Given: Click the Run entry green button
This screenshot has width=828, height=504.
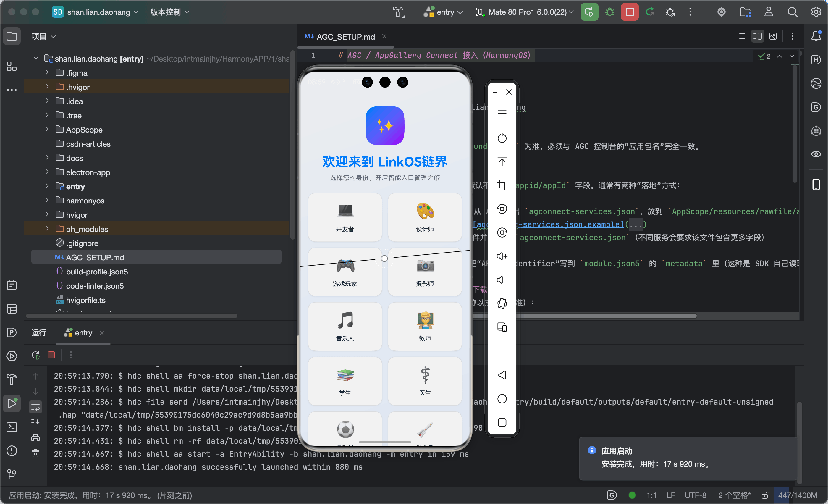Looking at the screenshot, I should pyautogui.click(x=589, y=12).
